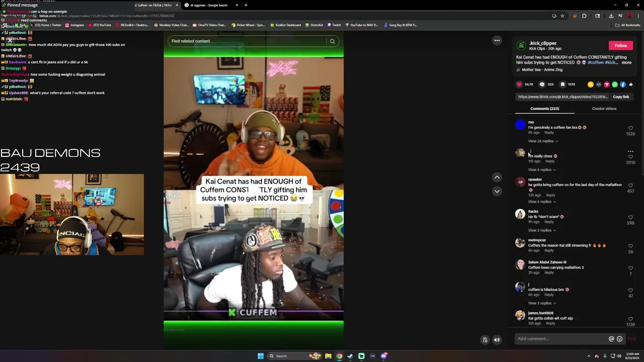Like rareeluv's comment heart
The width and height of the screenshot is (644, 362).
(x=630, y=186)
